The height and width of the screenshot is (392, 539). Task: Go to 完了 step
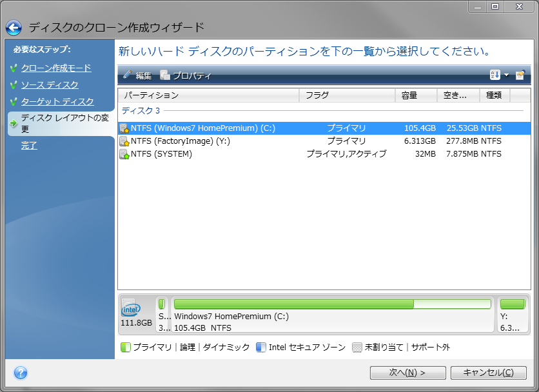click(29, 146)
